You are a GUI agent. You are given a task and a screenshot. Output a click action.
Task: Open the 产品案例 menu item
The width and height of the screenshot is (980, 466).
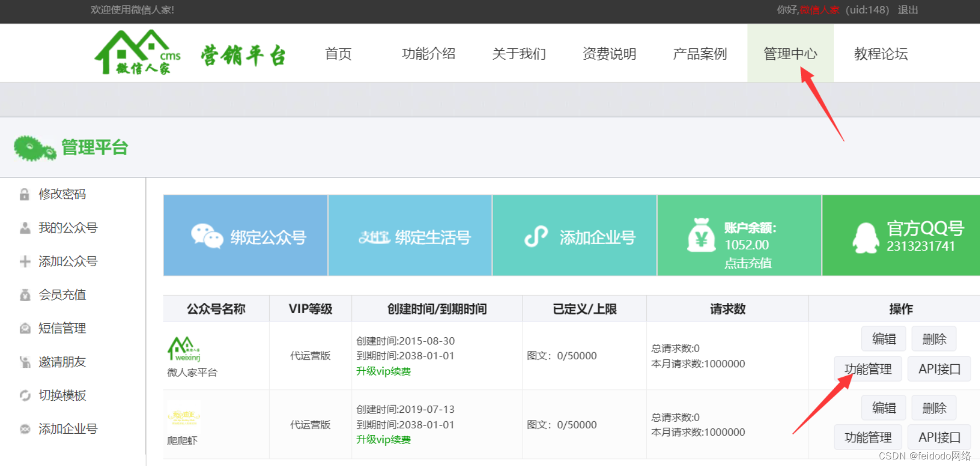point(700,54)
